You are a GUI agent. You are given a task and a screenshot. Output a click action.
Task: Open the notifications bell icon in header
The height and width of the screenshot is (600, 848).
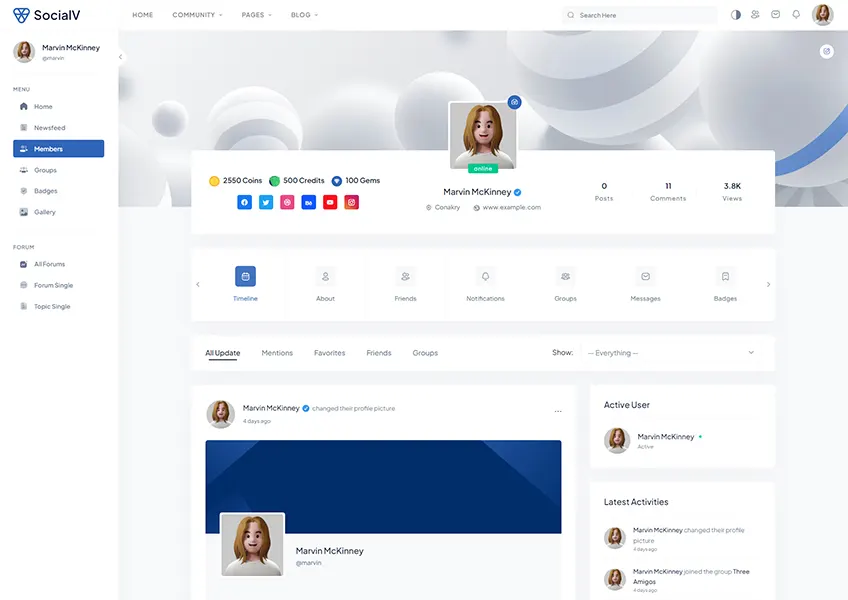click(797, 14)
